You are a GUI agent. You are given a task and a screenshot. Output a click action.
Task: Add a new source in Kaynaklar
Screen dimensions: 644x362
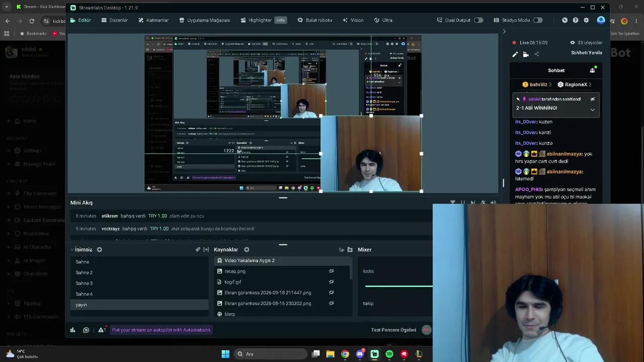tap(247, 249)
